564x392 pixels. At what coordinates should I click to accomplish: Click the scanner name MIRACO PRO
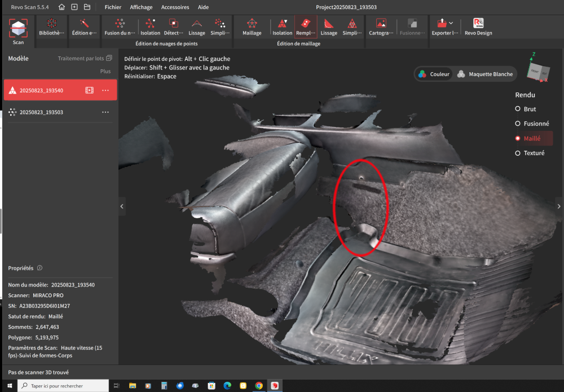click(48, 295)
